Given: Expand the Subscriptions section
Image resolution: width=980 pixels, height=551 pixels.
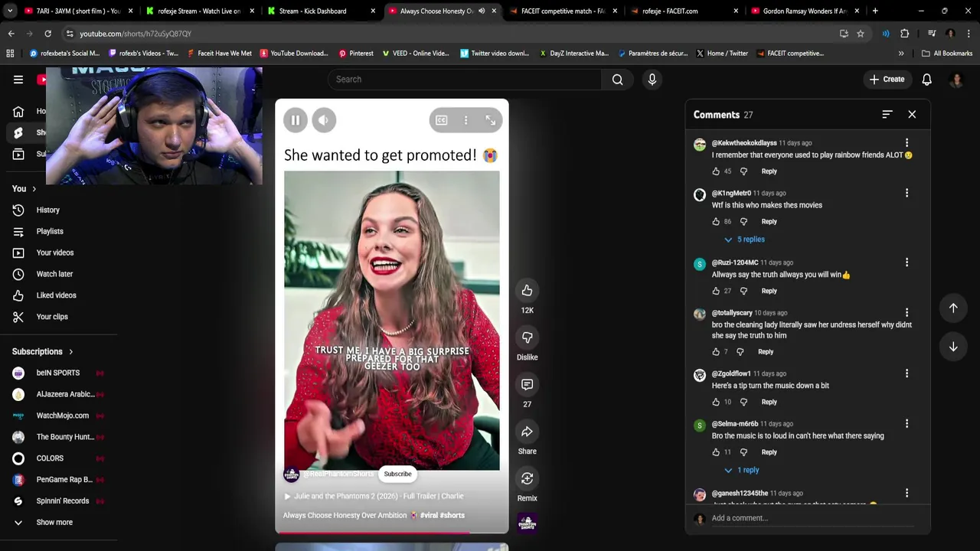Looking at the screenshot, I should [x=43, y=351].
